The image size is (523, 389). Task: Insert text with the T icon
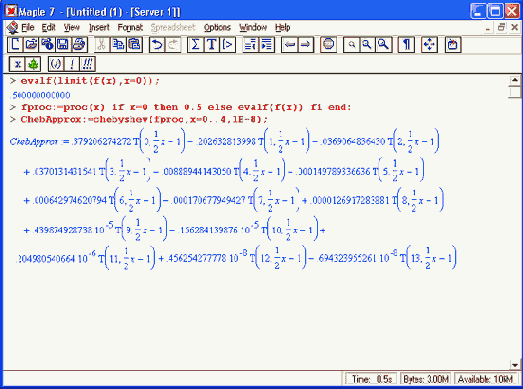tap(211, 44)
